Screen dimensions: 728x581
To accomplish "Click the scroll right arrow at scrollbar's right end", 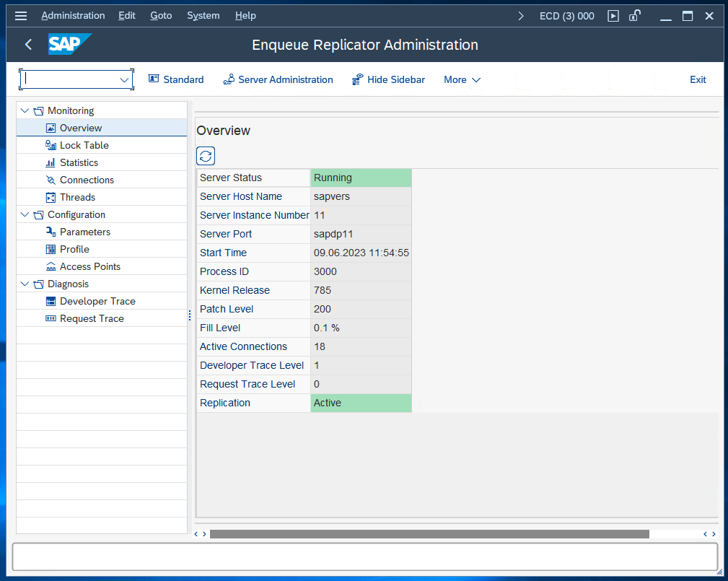I will coord(714,534).
